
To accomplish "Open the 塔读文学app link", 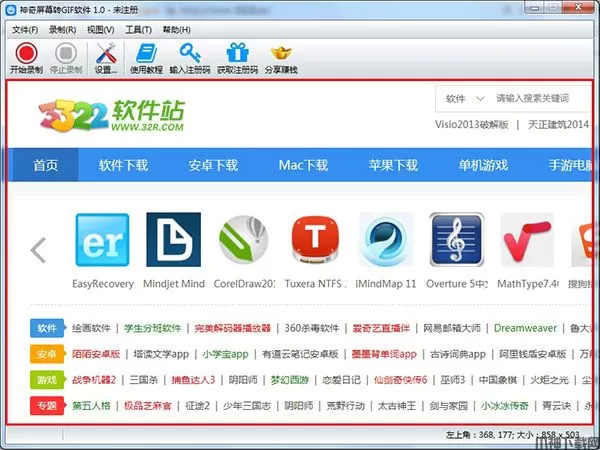I will click(161, 354).
